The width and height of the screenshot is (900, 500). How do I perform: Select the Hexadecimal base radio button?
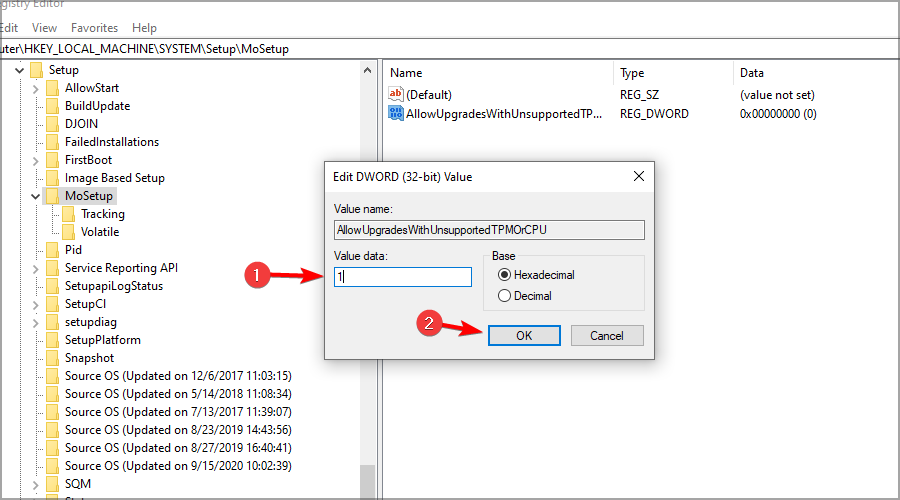point(504,275)
